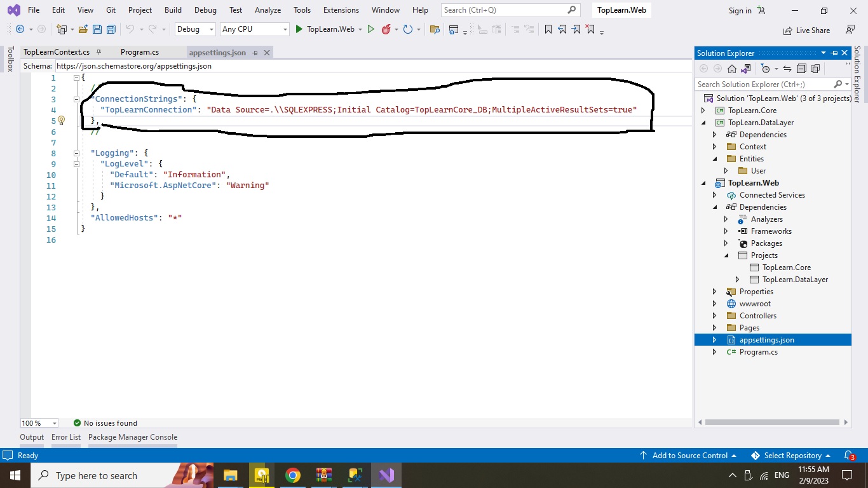This screenshot has width=868, height=488.
Task: Click the Send Feedback icon near Live Share
Action: point(850,29)
